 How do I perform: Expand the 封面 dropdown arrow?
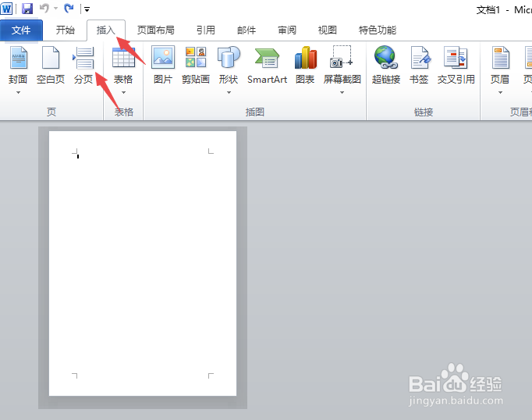point(18,92)
